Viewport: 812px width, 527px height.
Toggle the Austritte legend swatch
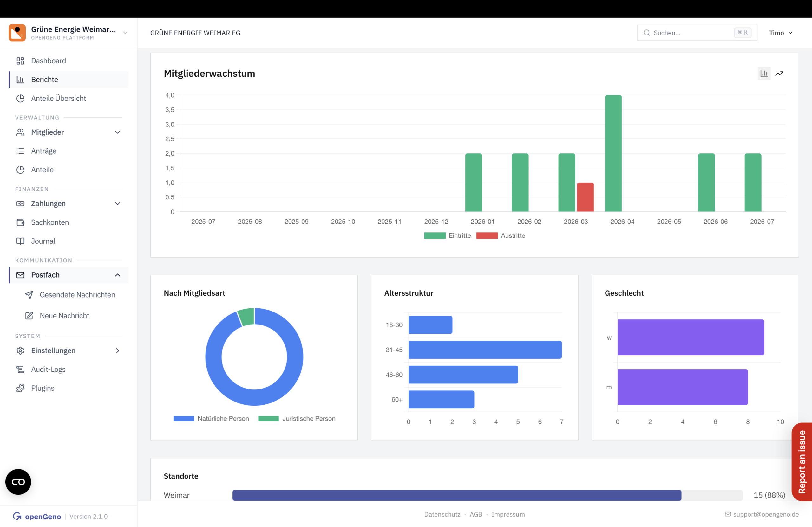(487, 235)
